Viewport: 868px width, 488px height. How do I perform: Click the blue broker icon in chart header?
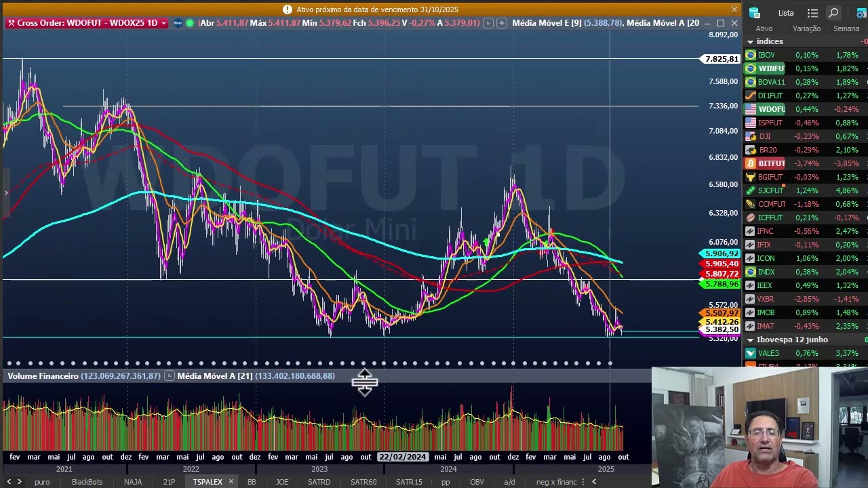178,23
